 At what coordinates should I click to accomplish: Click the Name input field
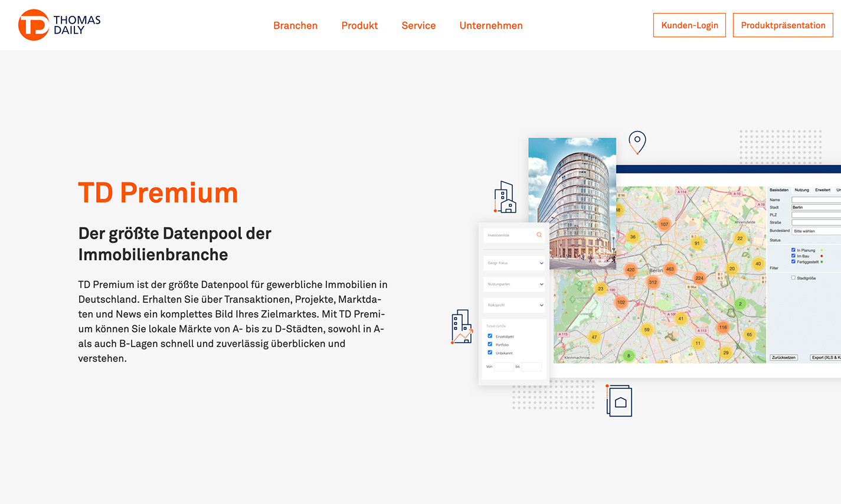[x=816, y=199]
